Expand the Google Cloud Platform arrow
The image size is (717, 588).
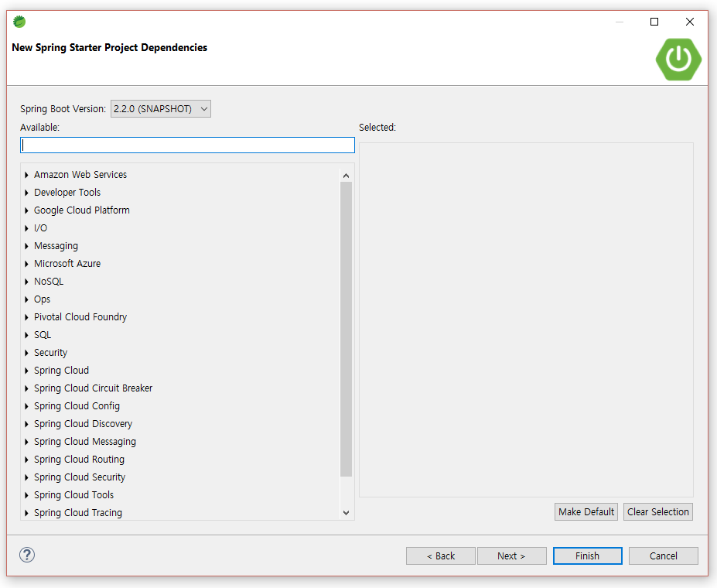pos(26,210)
